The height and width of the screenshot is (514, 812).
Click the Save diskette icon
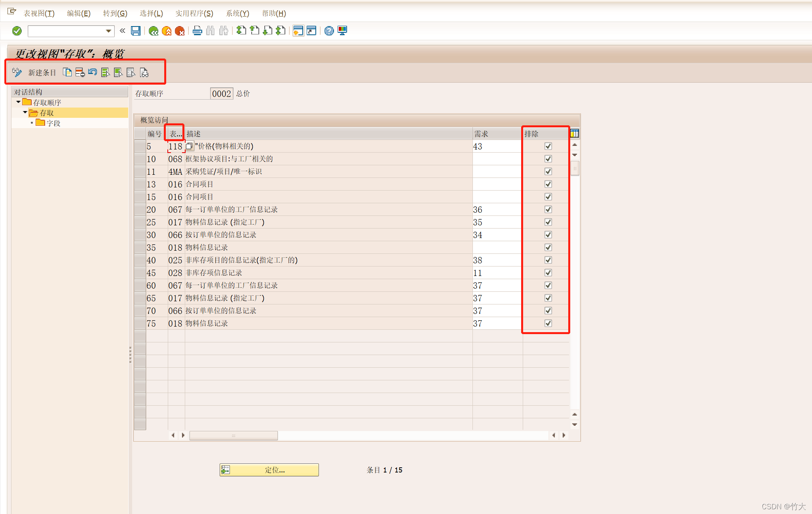136,31
